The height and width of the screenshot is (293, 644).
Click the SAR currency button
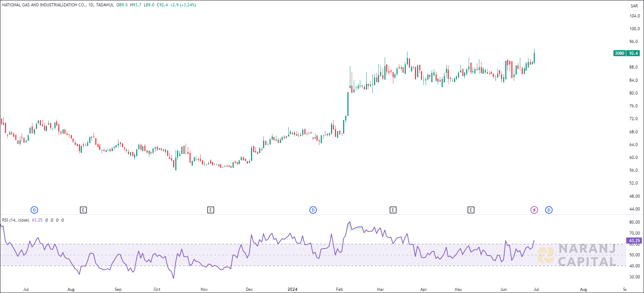click(x=634, y=6)
